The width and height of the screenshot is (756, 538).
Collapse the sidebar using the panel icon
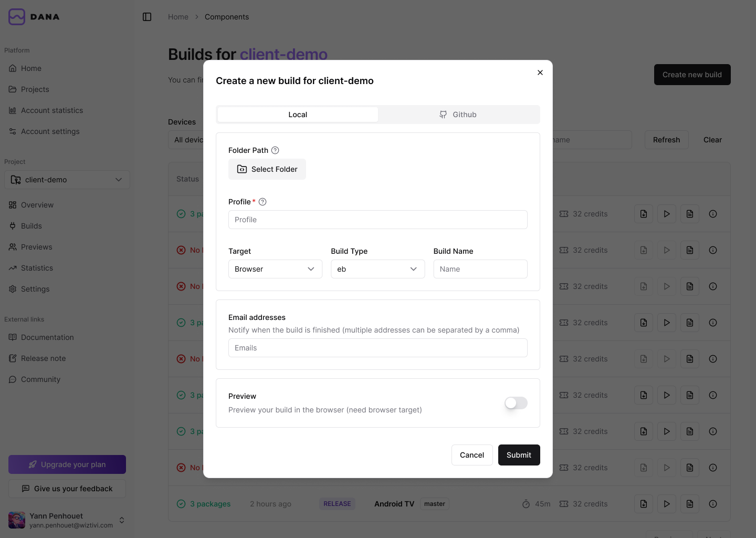pos(147,16)
